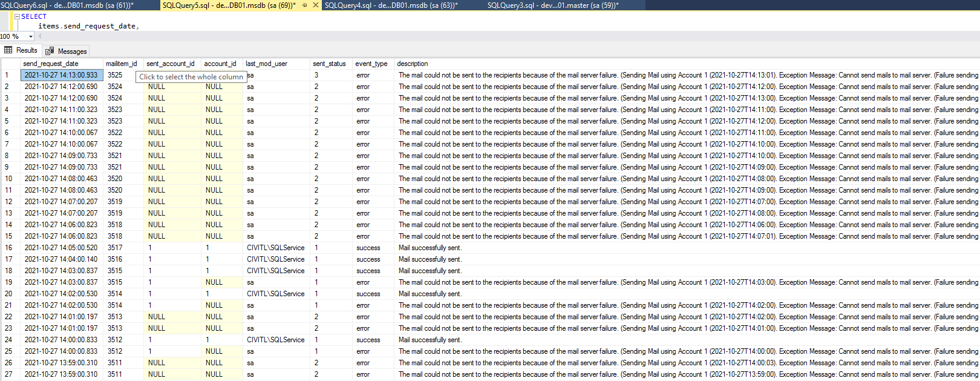Screen dimensions: 980x381
Task: Click last_mod_user sa in row 12
Action: [276, 202]
